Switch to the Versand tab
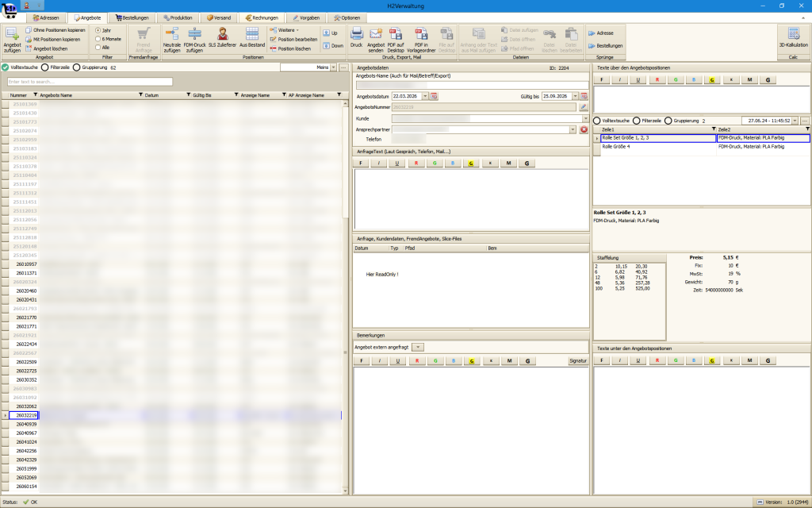Viewport: 812px width, 508px height. [219, 17]
